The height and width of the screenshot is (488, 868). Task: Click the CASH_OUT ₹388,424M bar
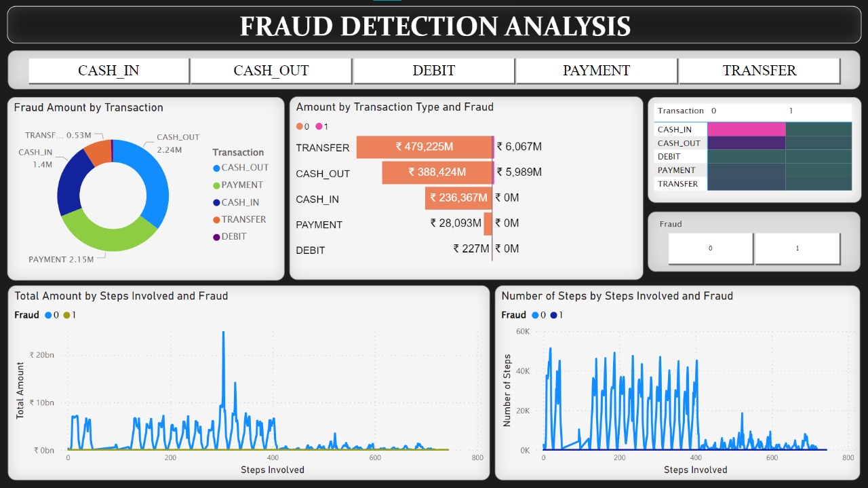pos(437,172)
